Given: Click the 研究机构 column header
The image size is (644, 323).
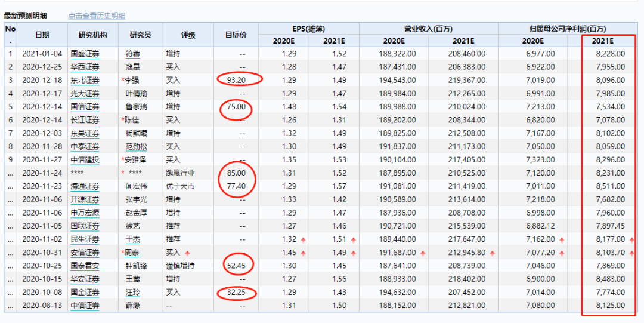Looking at the screenshot, I should coord(92,35).
